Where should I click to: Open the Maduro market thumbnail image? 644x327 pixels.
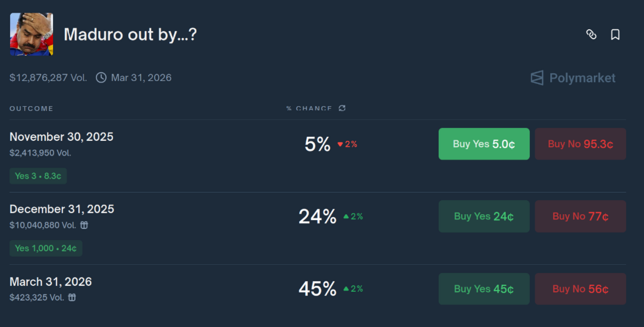[x=32, y=34]
